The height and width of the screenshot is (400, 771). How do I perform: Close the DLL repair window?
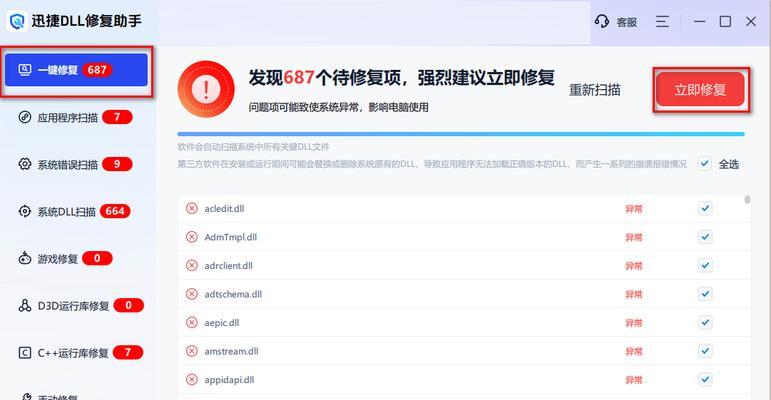(x=751, y=21)
